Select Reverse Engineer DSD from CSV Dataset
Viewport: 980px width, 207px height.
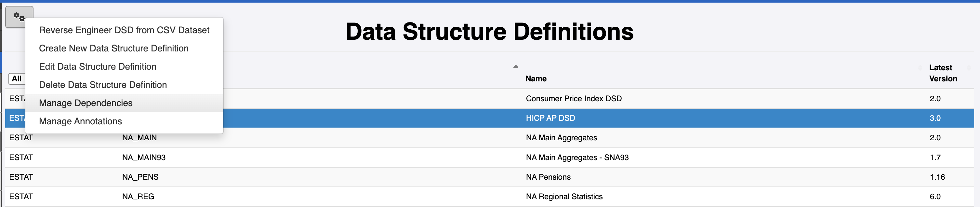[124, 30]
